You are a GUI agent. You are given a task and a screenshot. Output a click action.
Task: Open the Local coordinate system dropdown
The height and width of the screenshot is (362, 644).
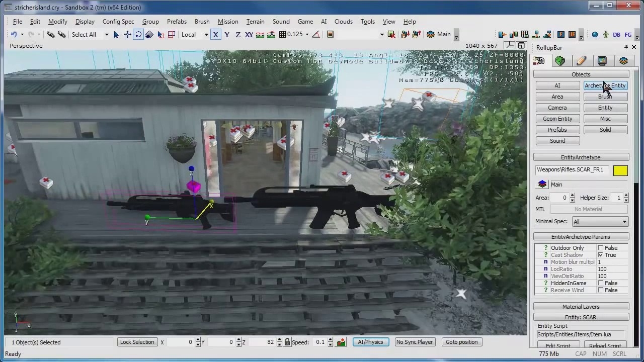(206, 35)
